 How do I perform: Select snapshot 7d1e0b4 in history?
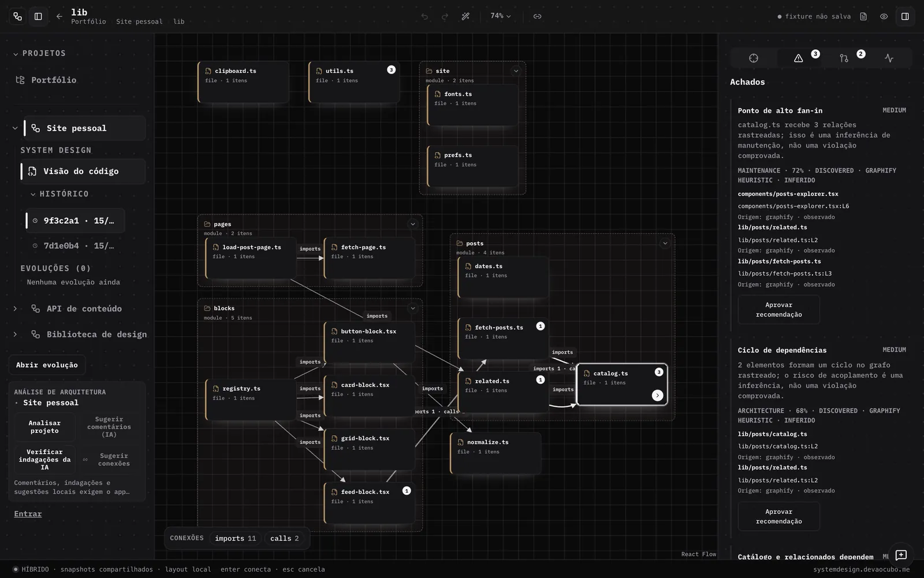tap(75, 246)
